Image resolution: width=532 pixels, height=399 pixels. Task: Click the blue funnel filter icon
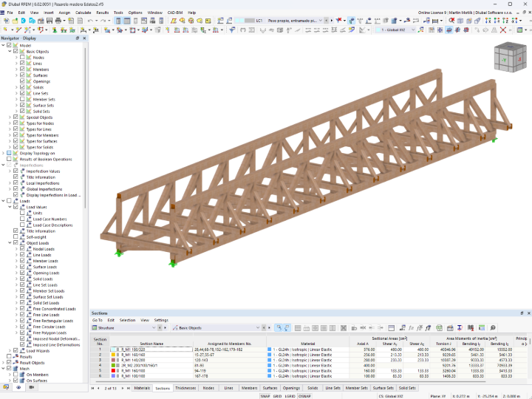coord(232,30)
